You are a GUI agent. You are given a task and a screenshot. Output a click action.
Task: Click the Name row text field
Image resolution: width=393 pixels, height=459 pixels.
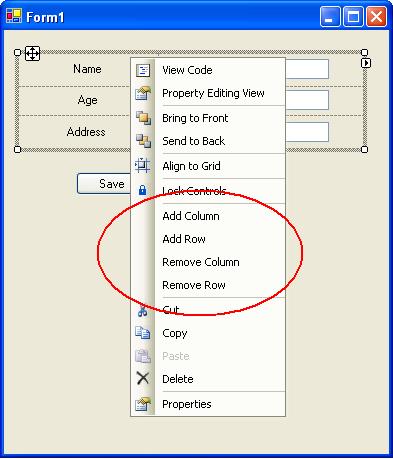click(x=307, y=69)
